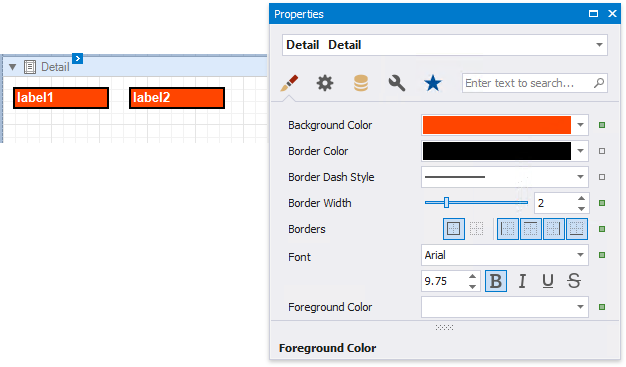This screenshot has height=367, width=626.
Task: Toggle strikethrough font style
Action: click(x=574, y=281)
